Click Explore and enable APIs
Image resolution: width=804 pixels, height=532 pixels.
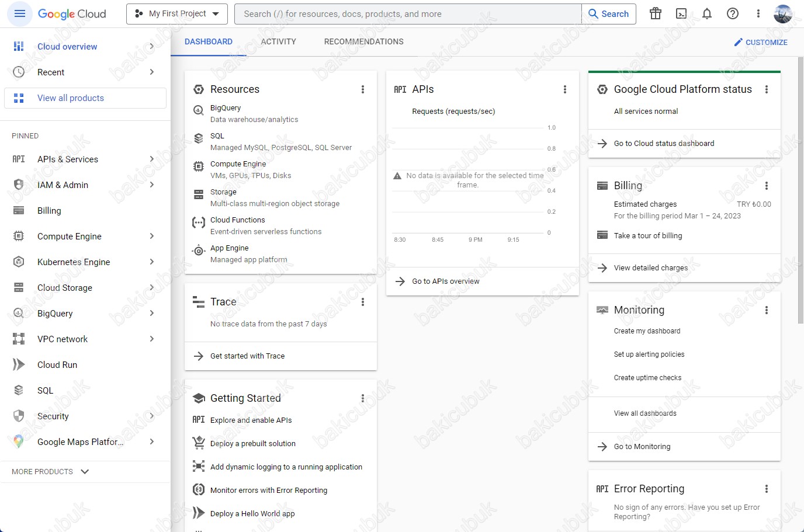tap(251, 420)
